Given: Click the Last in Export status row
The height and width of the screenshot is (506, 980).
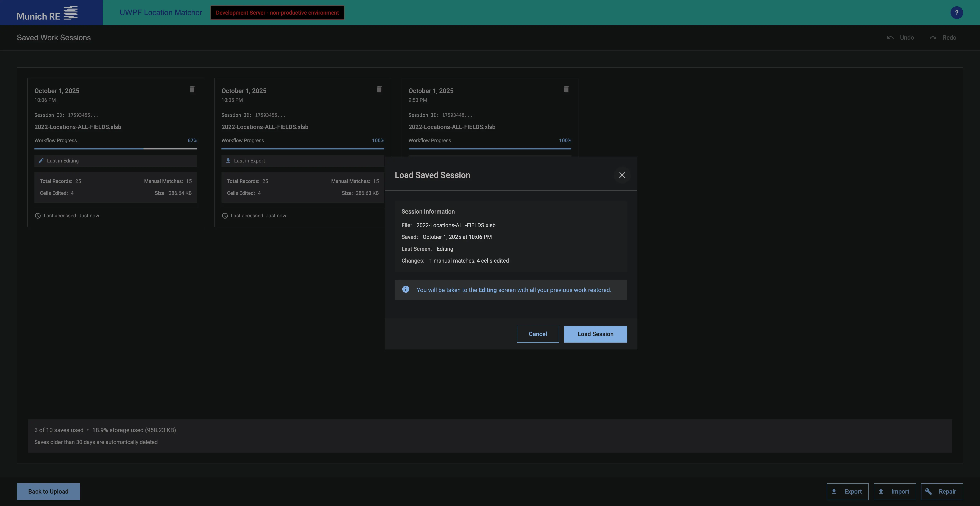Looking at the screenshot, I should (302, 161).
